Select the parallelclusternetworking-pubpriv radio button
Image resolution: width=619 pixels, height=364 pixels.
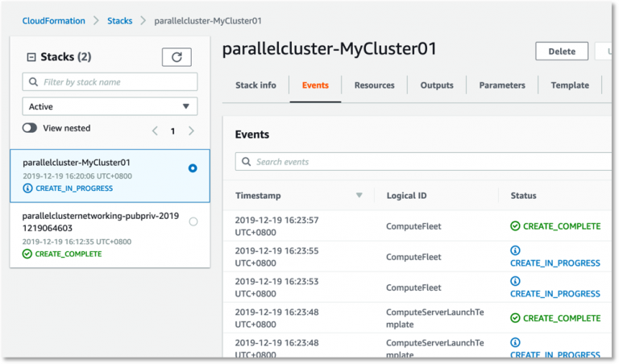pyautogui.click(x=193, y=221)
